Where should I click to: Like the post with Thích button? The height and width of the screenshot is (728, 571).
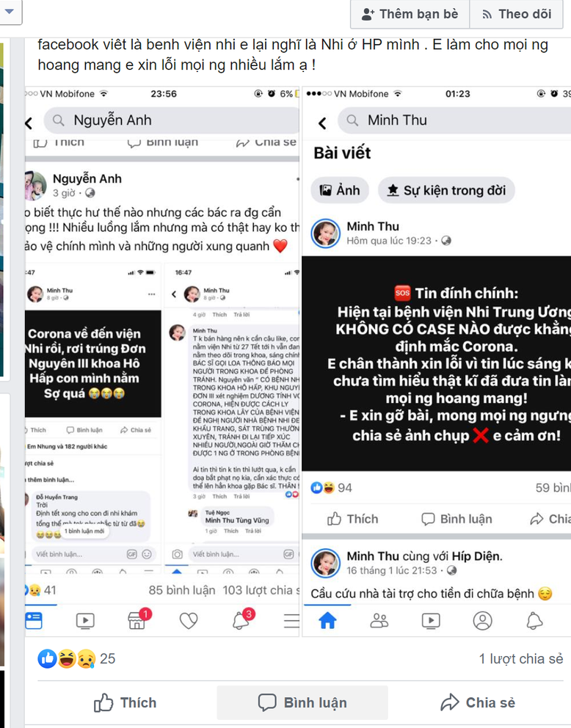[125, 702]
